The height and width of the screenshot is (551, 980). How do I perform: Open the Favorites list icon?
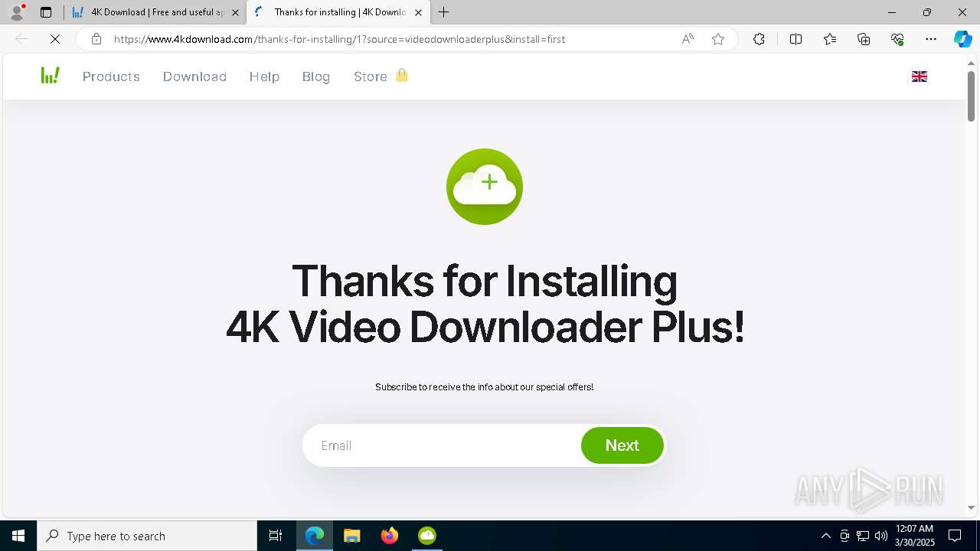pyautogui.click(x=830, y=39)
